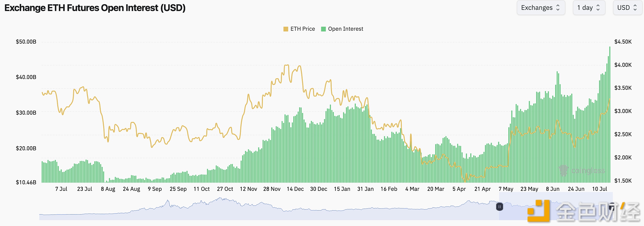The height and width of the screenshot is (226, 644).
Task: Click the 14 Dec date label on x-axis
Action: click(x=295, y=189)
